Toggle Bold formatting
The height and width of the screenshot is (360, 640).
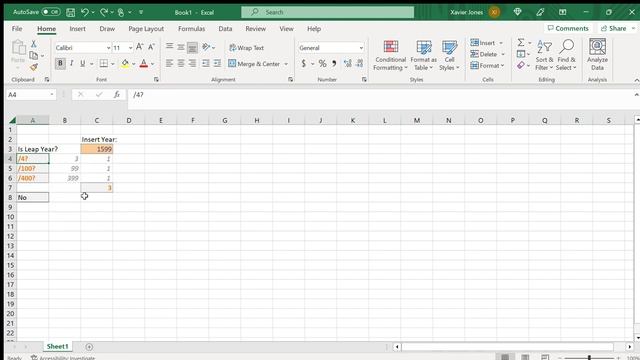(60, 63)
